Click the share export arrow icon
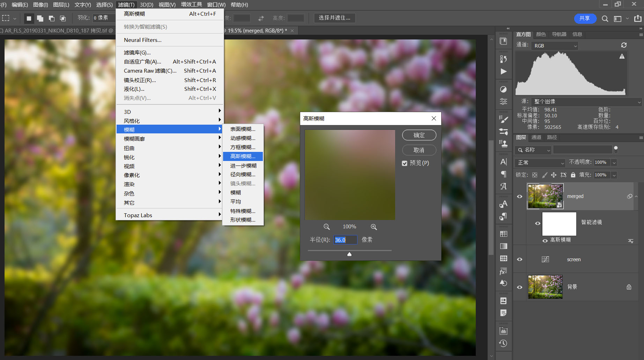644x360 pixels. (x=638, y=19)
